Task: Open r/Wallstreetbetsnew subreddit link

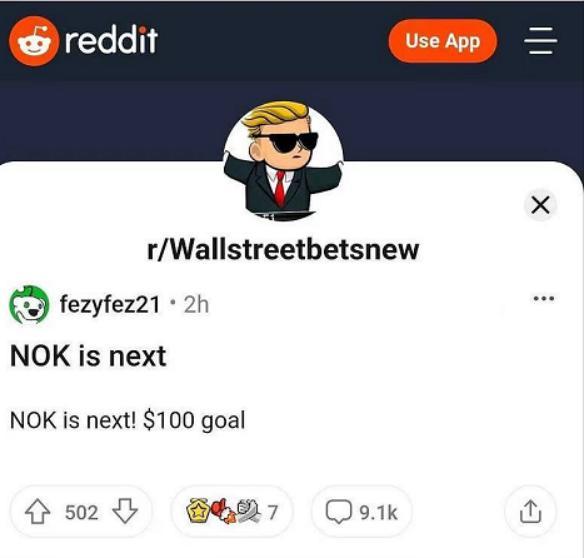Action: point(283,249)
